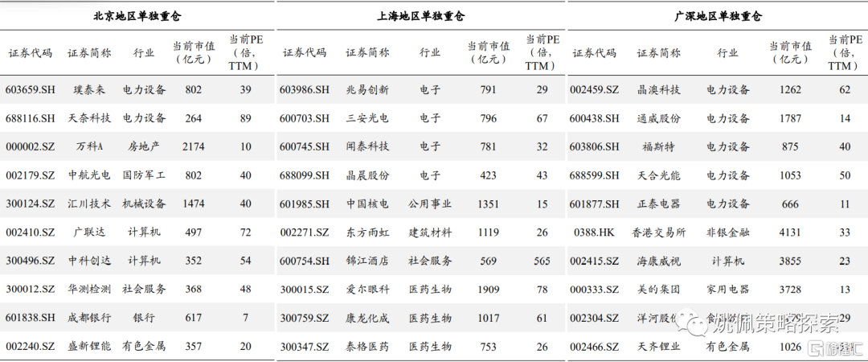Click the 广联达 security name
The height and width of the screenshot is (362, 868).
88,232
